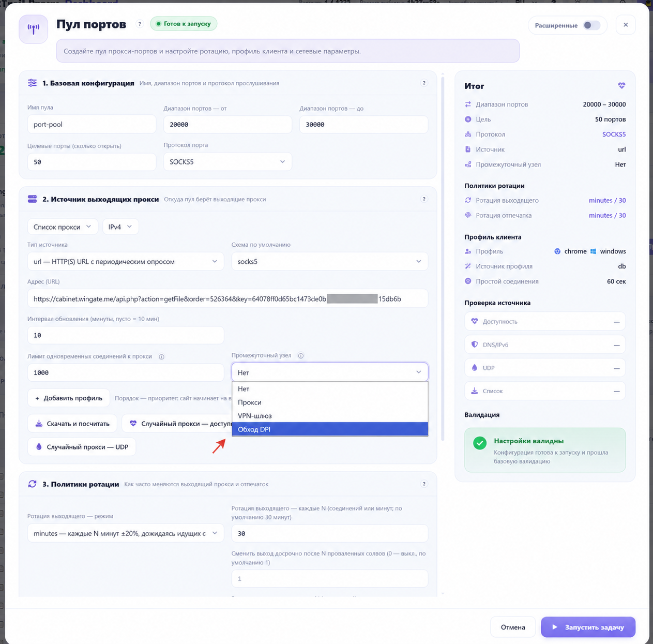Image resolution: width=653 pixels, height=644 pixels.
Task: Click Скачать и посчитать button
Action: 72,424
